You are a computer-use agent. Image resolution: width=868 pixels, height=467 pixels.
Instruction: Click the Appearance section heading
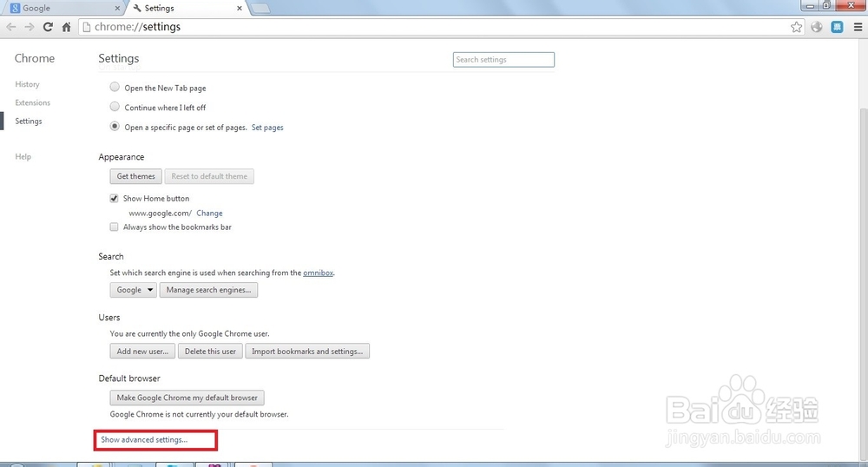[x=122, y=157]
